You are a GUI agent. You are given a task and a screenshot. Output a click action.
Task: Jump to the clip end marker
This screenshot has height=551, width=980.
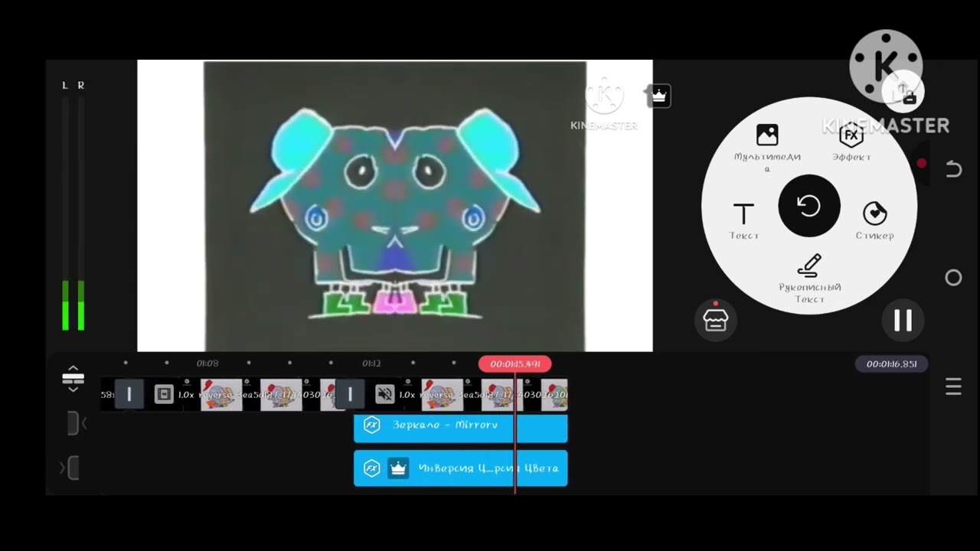(70, 468)
